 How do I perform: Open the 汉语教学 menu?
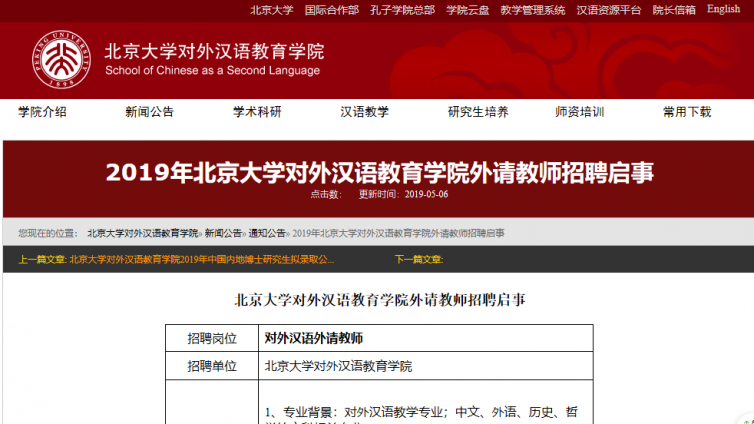click(364, 112)
